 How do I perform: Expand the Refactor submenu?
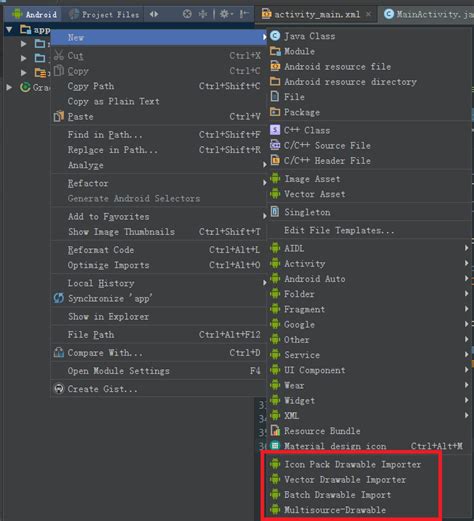159,183
